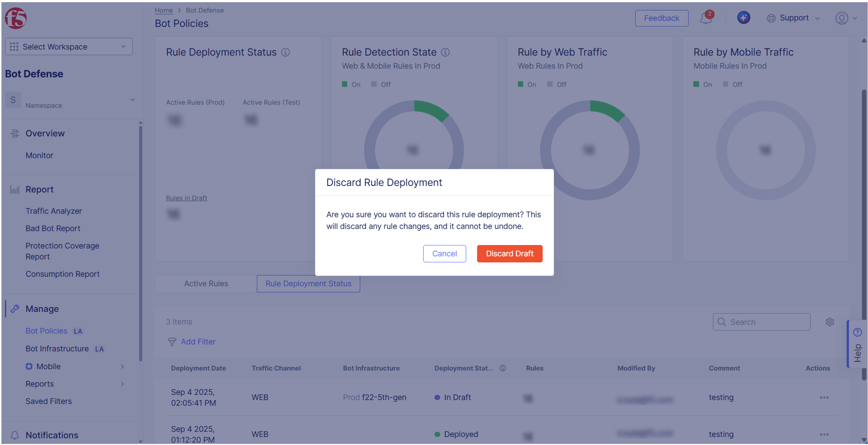Click the Add Filter funnel icon
Image resolution: width=868 pixels, height=445 pixels.
172,342
